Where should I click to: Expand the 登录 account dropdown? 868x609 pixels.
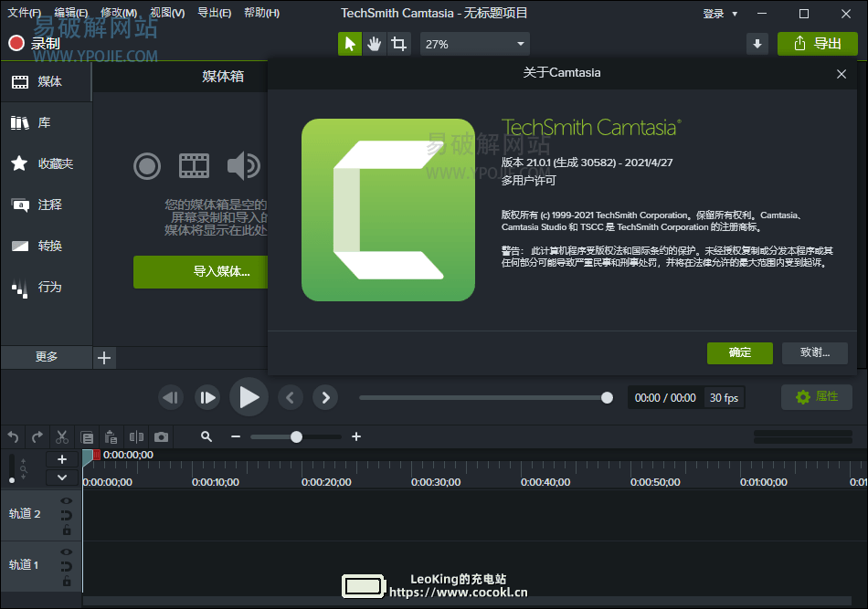pos(720,14)
